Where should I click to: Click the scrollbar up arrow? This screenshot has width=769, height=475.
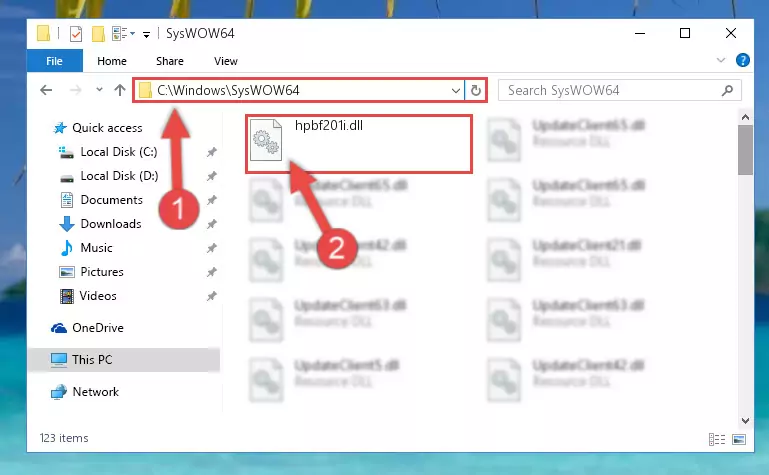tap(745, 117)
